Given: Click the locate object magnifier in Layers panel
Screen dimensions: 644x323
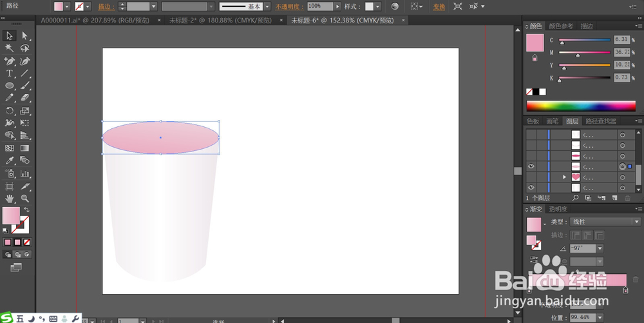Looking at the screenshot, I should click(x=576, y=198).
